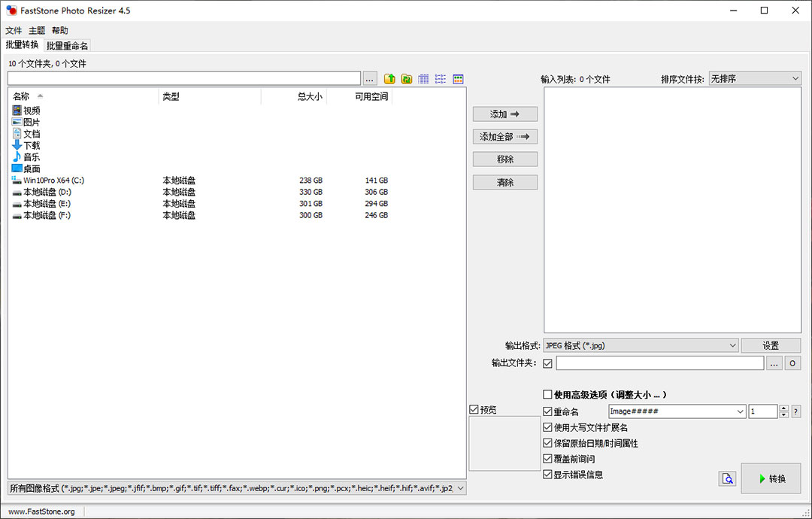Click the rename start number field

coord(763,411)
